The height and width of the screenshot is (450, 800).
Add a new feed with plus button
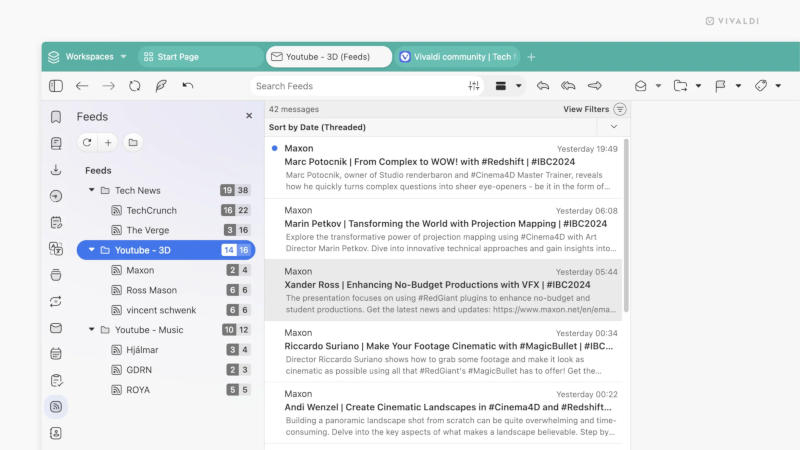tap(109, 142)
